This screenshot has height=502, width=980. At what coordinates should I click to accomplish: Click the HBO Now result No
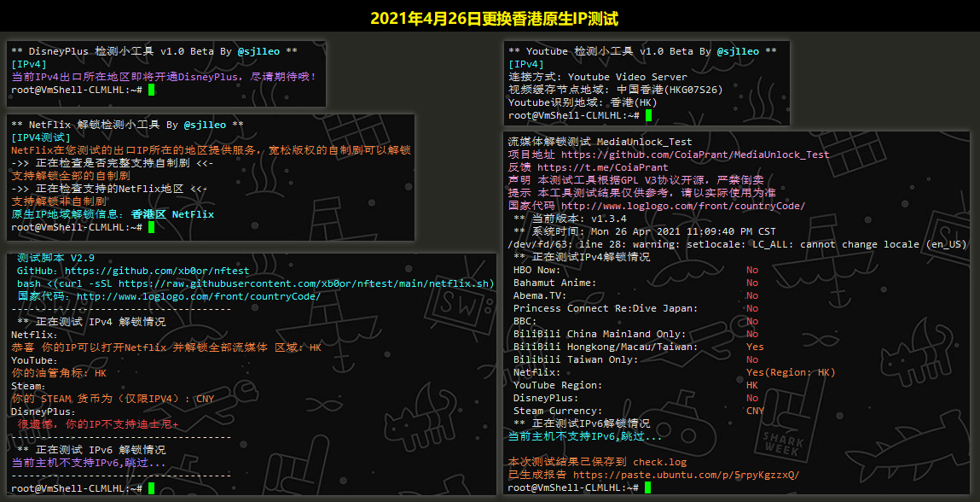[x=752, y=270]
